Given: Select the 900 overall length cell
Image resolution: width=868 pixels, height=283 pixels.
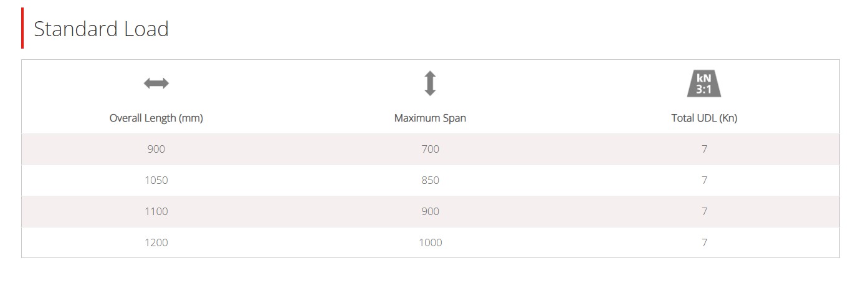Looking at the screenshot, I should pyautogui.click(x=156, y=149).
